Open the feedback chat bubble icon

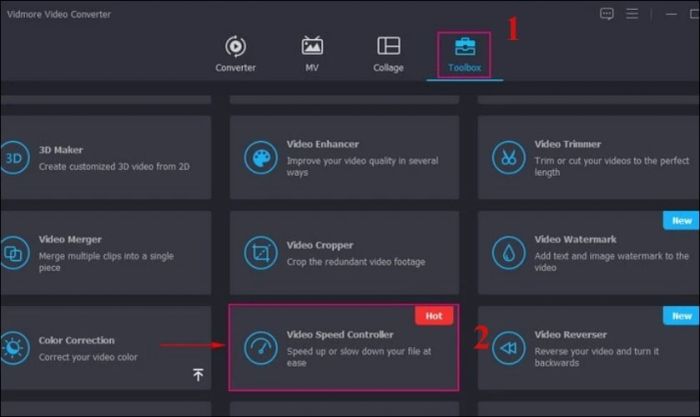click(x=606, y=14)
